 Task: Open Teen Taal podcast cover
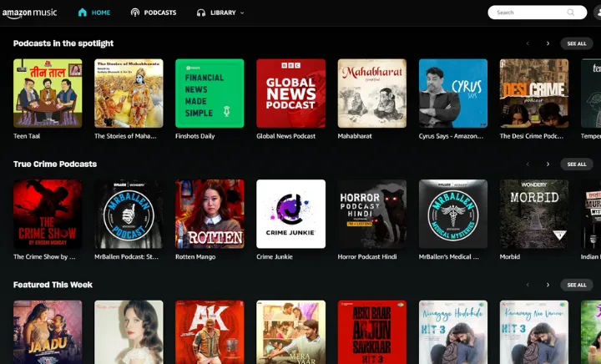click(x=48, y=94)
